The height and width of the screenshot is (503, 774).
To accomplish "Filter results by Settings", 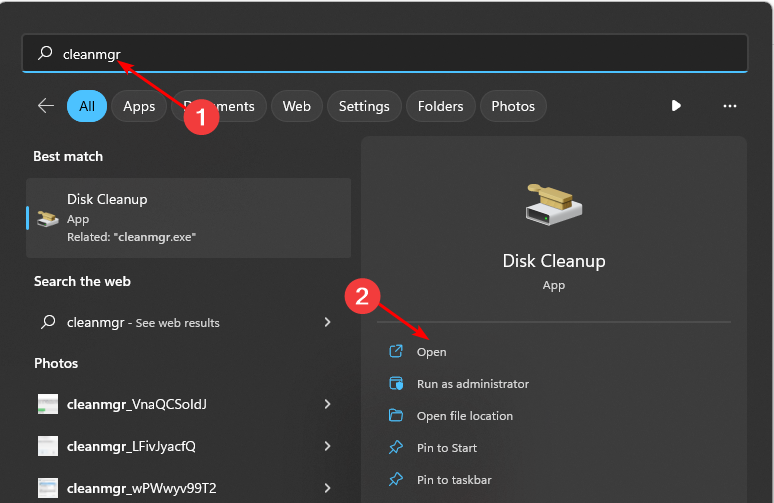I will (364, 106).
